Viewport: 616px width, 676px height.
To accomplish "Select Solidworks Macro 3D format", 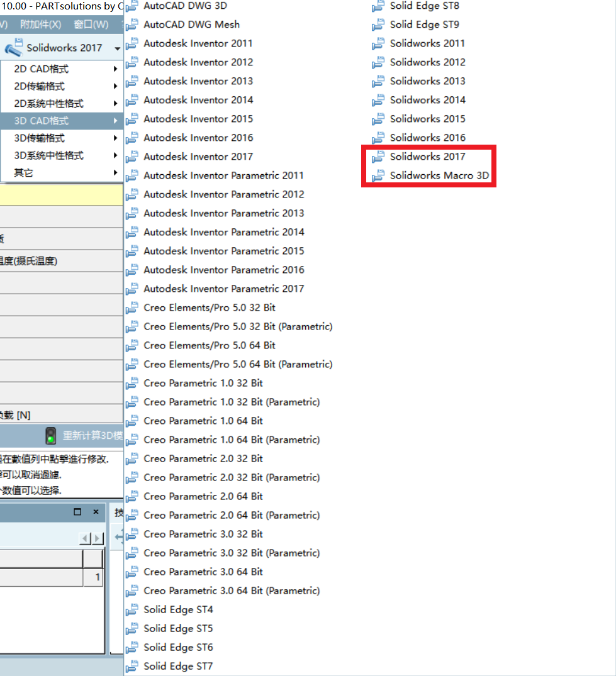I will (439, 175).
